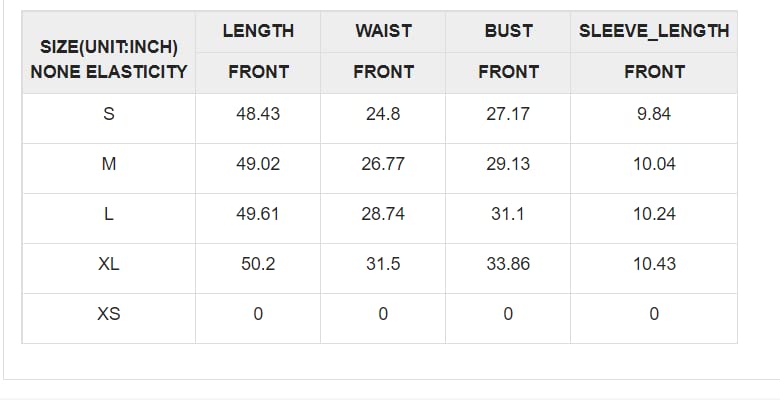The image size is (780, 400).
Task: Select the L size row label
Action: 109,214
